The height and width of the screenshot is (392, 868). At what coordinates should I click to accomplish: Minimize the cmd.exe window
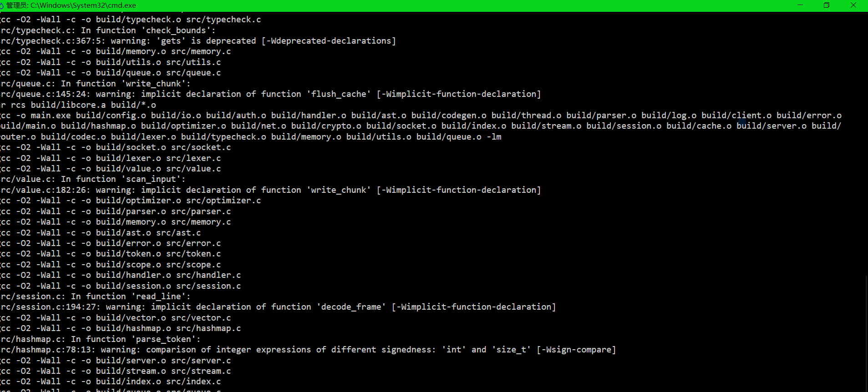click(800, 5)
